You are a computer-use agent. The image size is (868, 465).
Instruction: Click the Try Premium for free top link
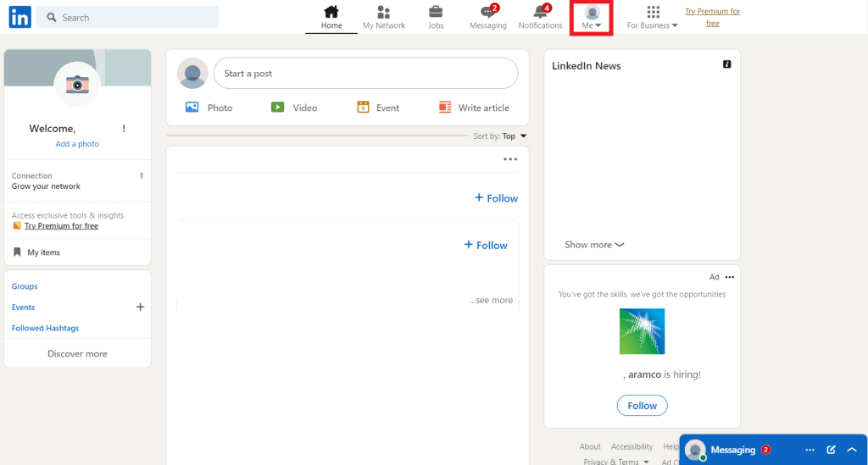[x=712, y=17]
